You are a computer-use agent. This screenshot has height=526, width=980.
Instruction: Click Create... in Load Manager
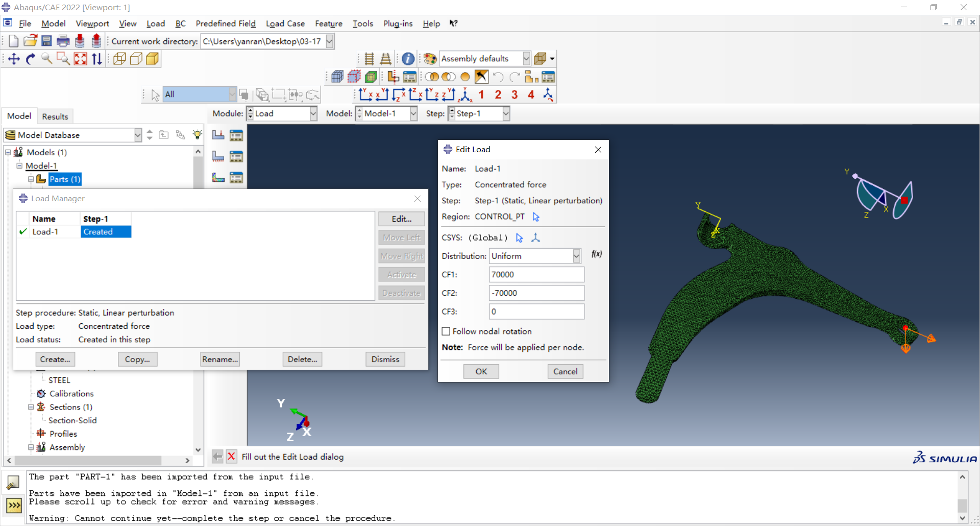point(55,360)
